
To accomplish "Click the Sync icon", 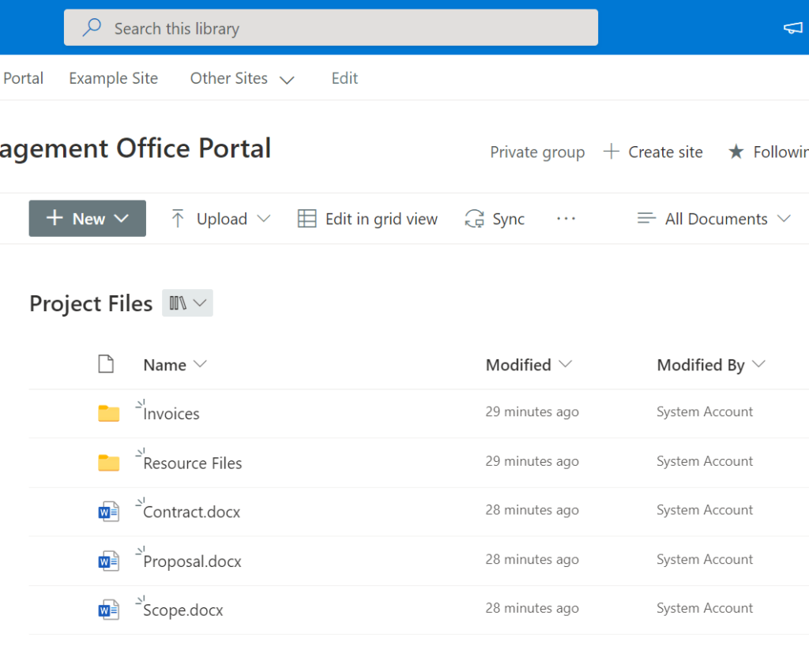I will (474, 219).
